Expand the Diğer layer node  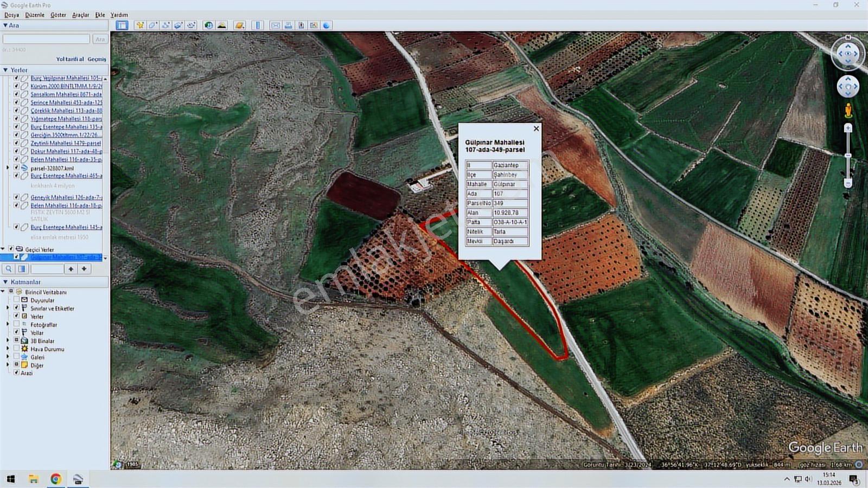(x=8, y=365)
